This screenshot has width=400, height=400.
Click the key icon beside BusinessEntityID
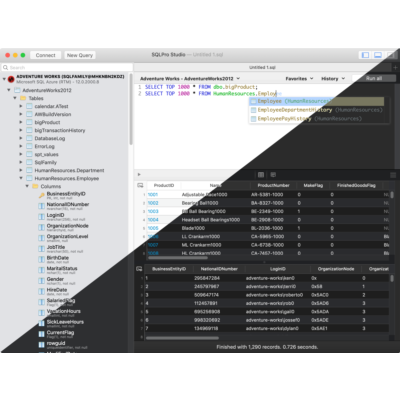(x=42, y=196)
